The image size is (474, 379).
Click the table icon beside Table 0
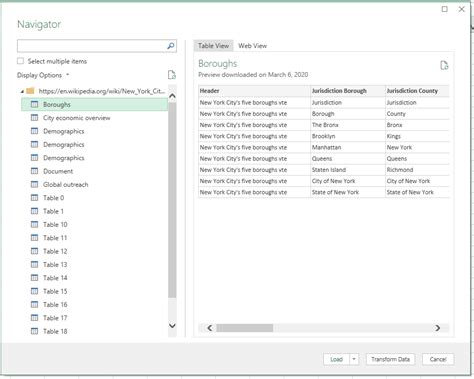34,198
